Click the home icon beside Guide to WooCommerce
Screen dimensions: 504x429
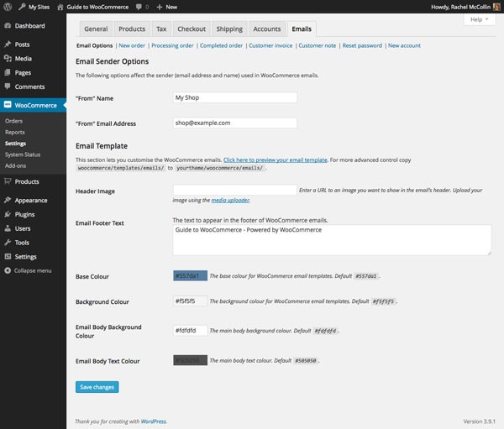[x=60, y=7]
